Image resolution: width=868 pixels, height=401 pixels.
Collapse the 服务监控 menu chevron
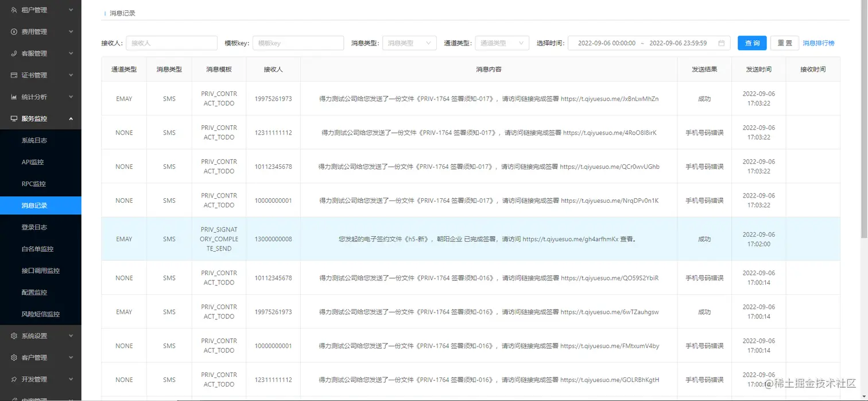click(x=71, y=119)
